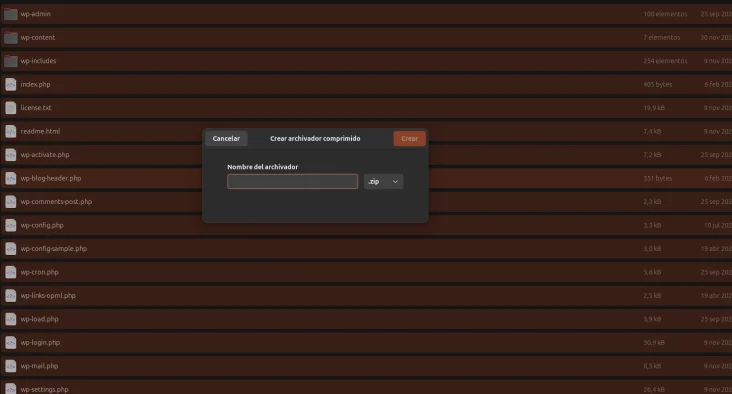Screen dimensions: 732x394
Task: Select the wp-mail.php file icon
Action: click(x=11, y=366)
